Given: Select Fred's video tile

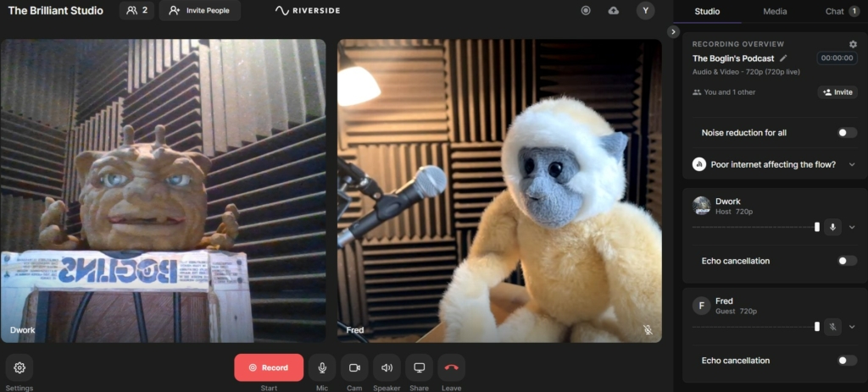Looking at the screenshot, I should tap(499, 190).
